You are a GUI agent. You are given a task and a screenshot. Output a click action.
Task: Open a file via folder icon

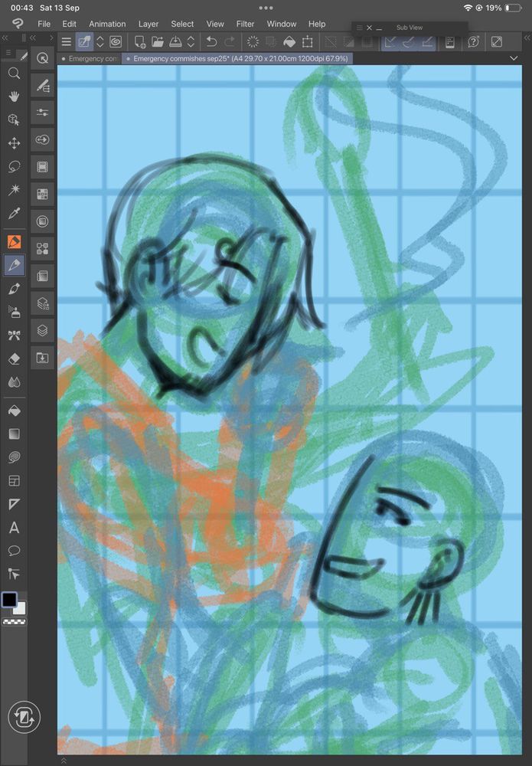(x=158, y=42)
